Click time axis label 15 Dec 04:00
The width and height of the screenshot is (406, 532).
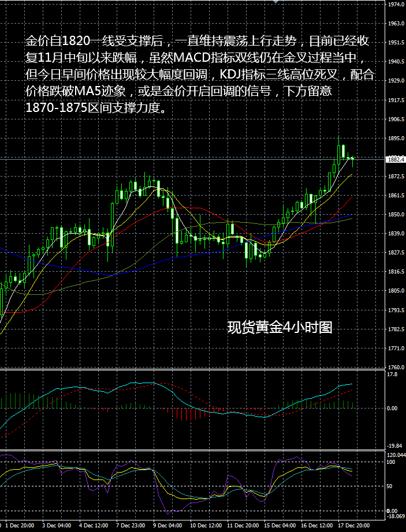(x=281, y=525)
